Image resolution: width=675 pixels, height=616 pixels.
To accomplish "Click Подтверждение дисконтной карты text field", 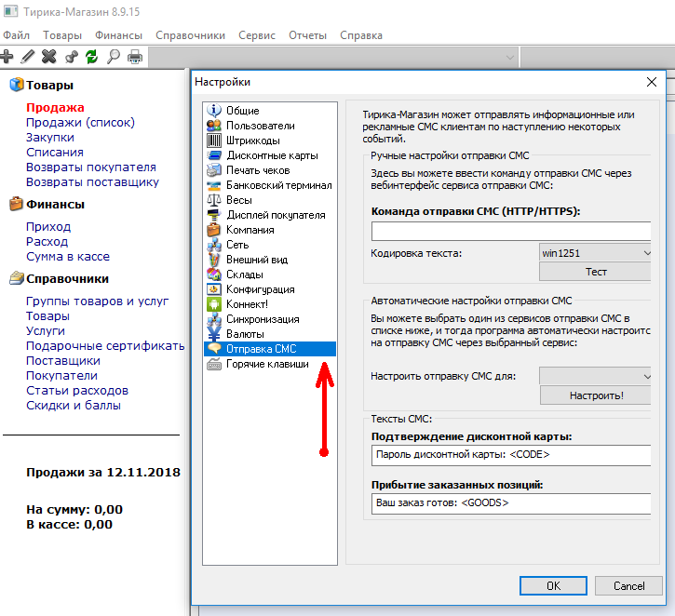I will (x=511, y=455).
